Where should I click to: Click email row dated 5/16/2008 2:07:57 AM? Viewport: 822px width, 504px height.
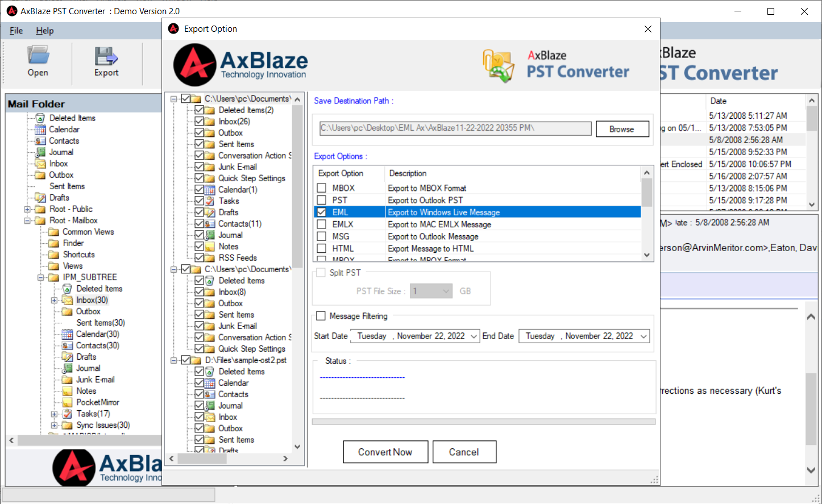748,176
